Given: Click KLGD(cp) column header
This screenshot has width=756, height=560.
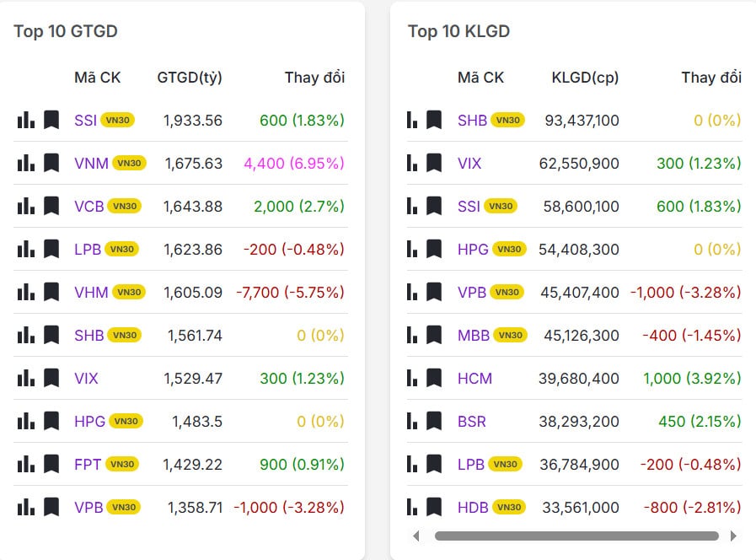Looking at the screenshot, I should pos(585,78).
